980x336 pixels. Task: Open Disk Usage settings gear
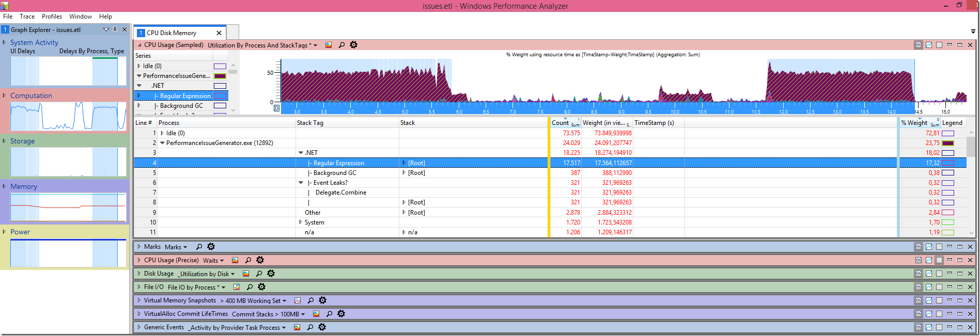pyautogui.click(x=271, y=274)
